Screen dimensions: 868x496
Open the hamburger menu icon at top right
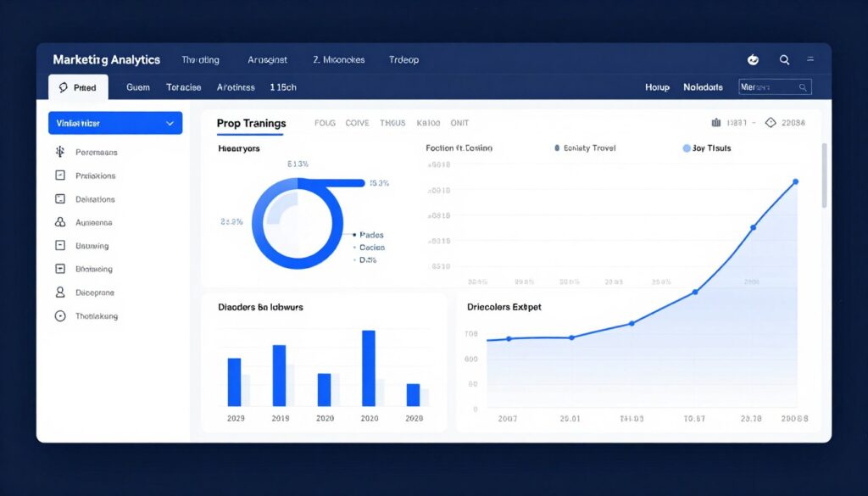click(x=810, y=59)
